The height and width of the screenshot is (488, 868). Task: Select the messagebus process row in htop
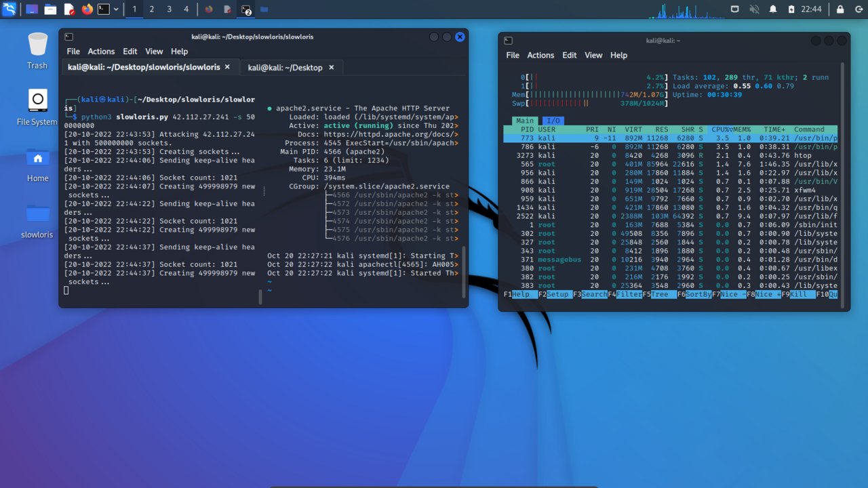click(x=671, y=260)
